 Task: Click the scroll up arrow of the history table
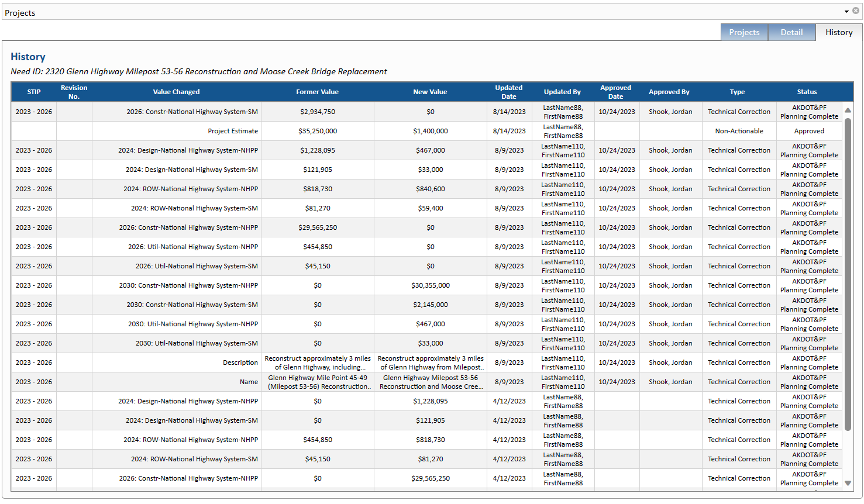point(848,110)
